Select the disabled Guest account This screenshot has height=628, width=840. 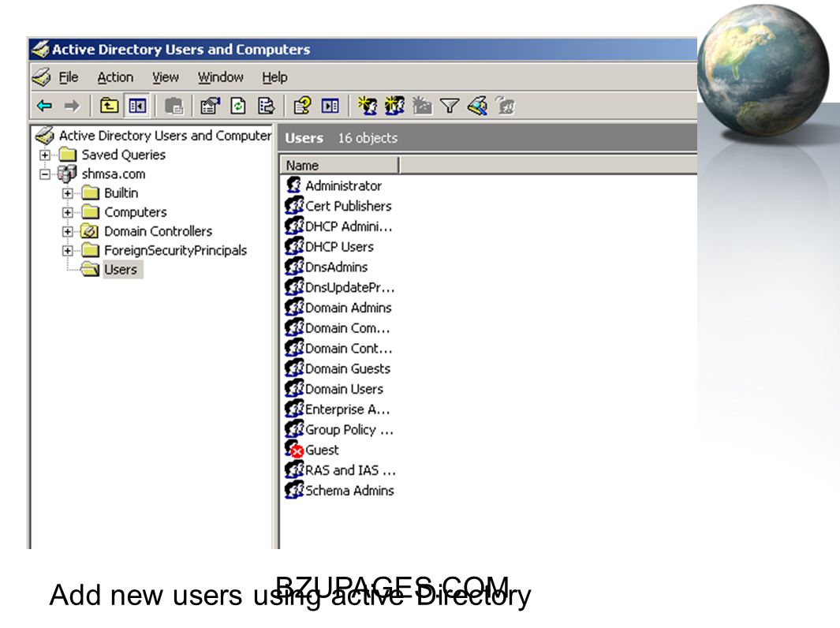(322, 450)
